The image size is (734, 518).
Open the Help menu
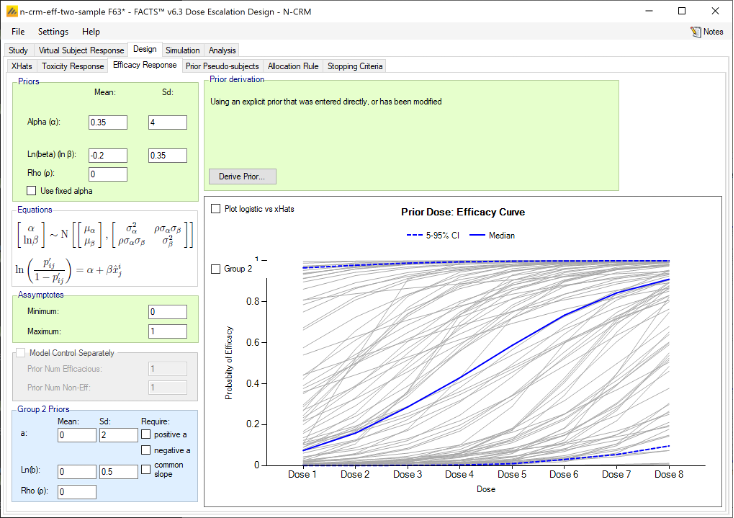click(91, 32)
